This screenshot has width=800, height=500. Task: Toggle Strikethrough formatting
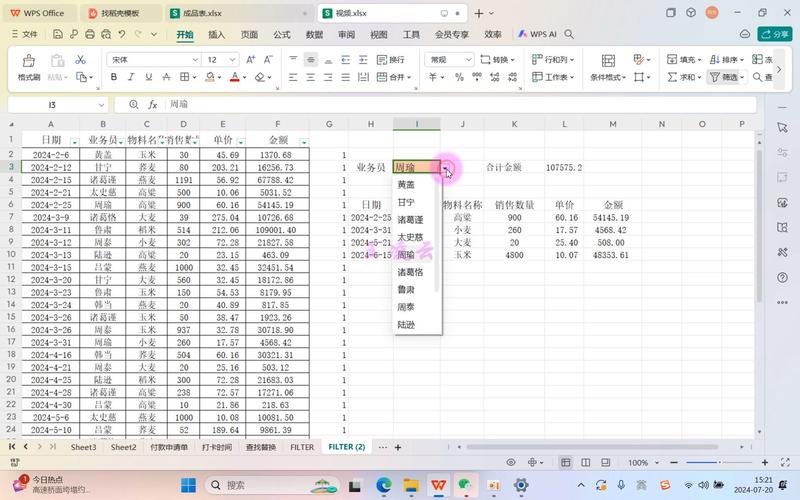click(166, 77)
